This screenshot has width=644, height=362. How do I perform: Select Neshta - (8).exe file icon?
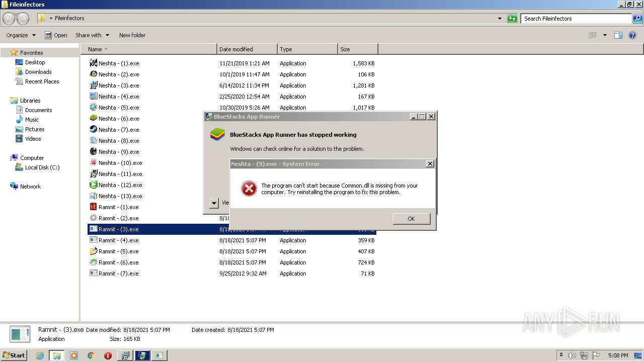(x=93, y=140)
